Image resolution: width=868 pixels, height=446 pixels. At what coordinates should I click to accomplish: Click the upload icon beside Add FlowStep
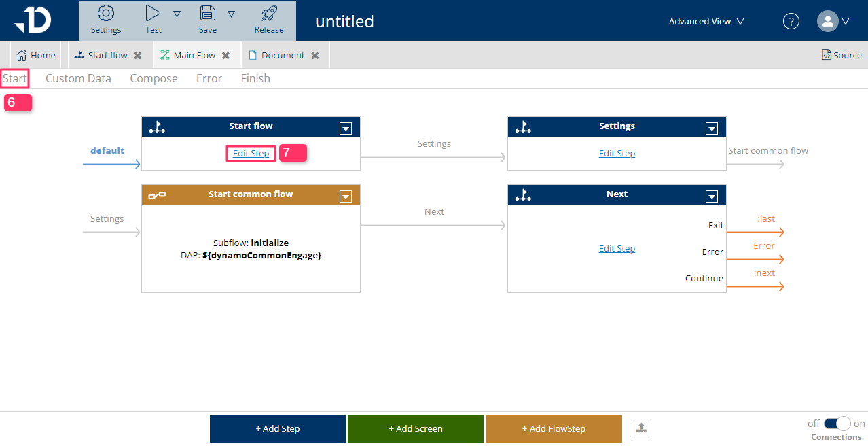click(642, 428)
